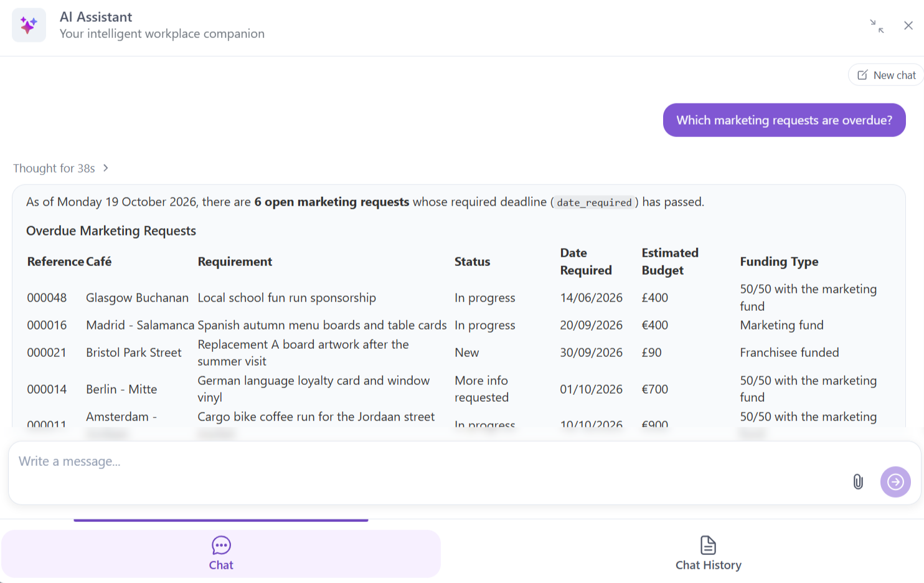This screenshot has width=924, height=583.
Task: Click reference number 000014
Action: click(47, 389)
